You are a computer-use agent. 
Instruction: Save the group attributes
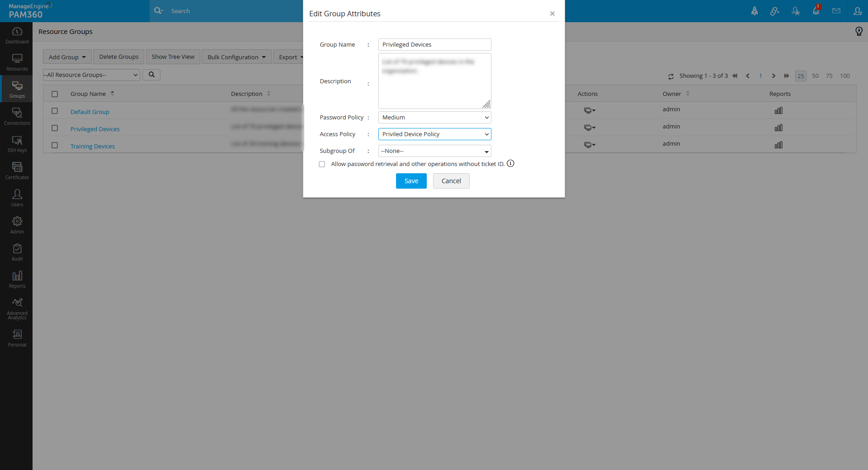point(411,181)
